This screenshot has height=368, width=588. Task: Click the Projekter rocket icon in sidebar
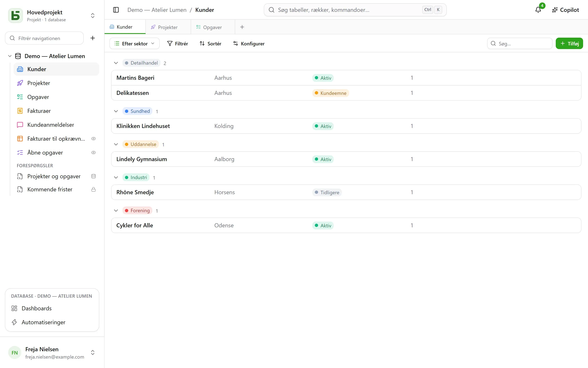point(20,83)
